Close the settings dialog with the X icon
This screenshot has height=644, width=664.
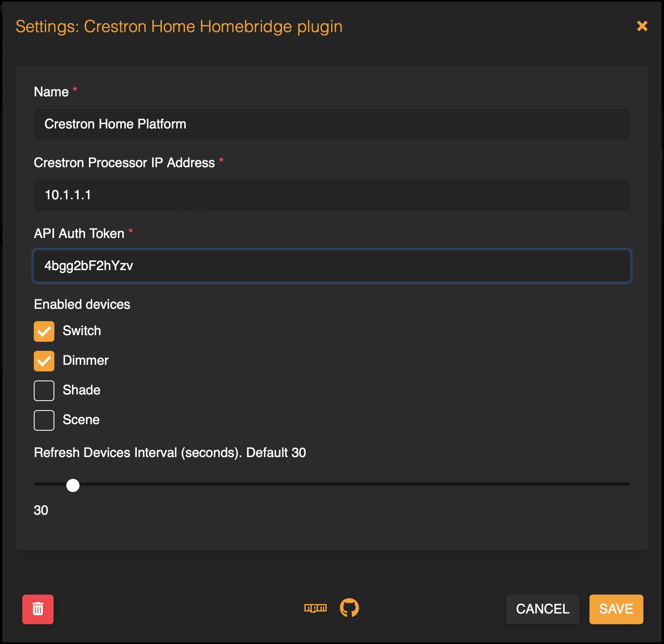[642, 26]
